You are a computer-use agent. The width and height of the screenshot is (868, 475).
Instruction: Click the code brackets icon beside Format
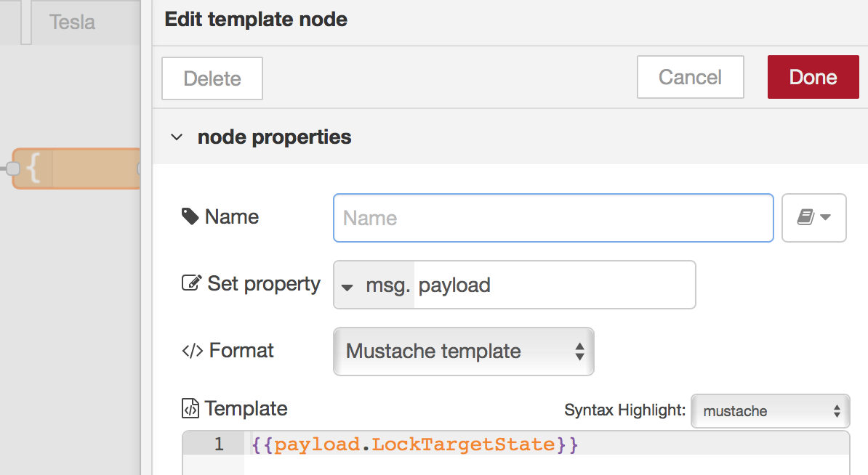click(192, 351)
